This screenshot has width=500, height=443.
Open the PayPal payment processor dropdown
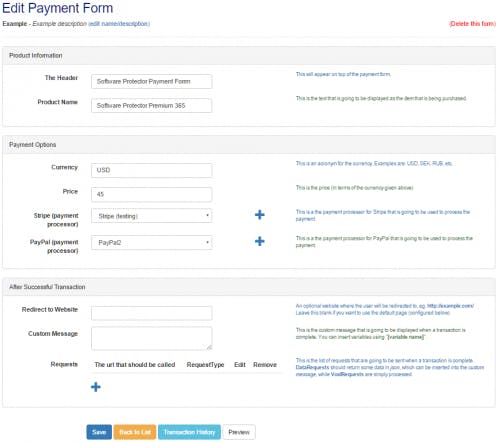[152, 242]
